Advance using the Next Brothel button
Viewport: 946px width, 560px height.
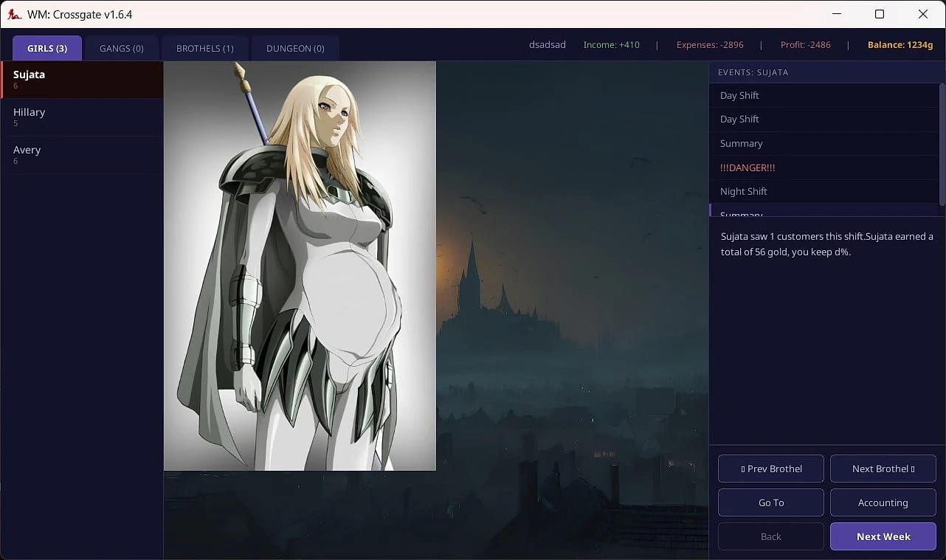(883, 469)
